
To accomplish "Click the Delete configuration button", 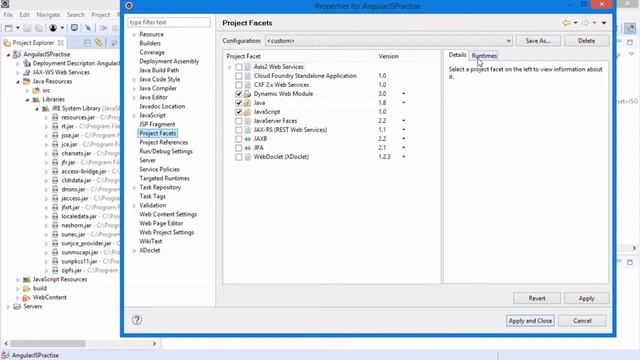I will click(x=586, y=41).
